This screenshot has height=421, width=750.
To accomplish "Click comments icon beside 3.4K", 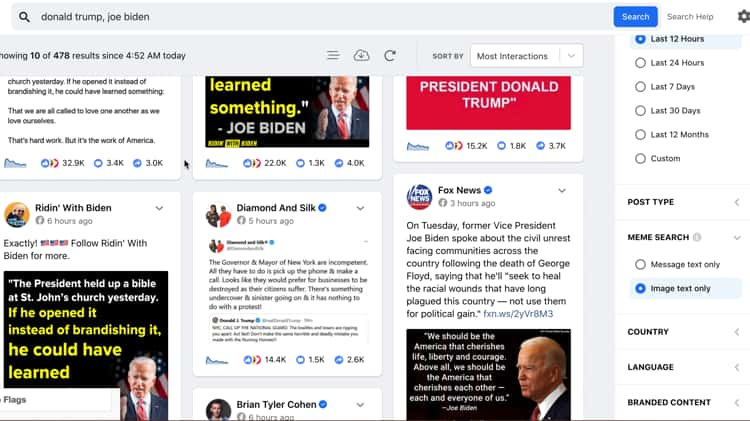I will tap(98, 163).
